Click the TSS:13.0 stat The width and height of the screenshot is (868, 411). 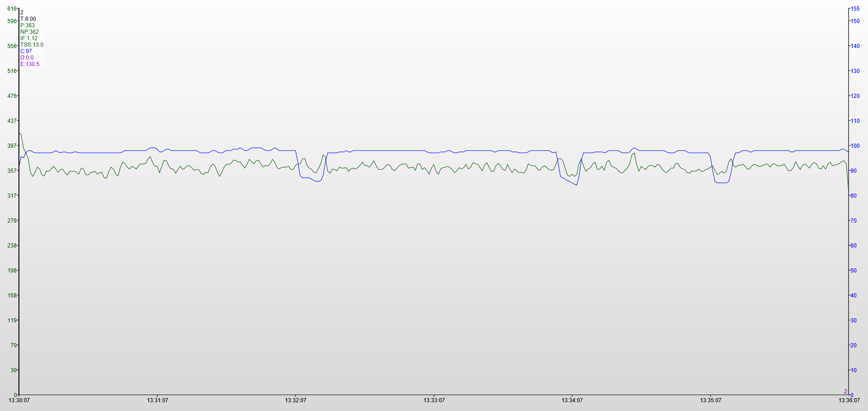pos(32,45)
